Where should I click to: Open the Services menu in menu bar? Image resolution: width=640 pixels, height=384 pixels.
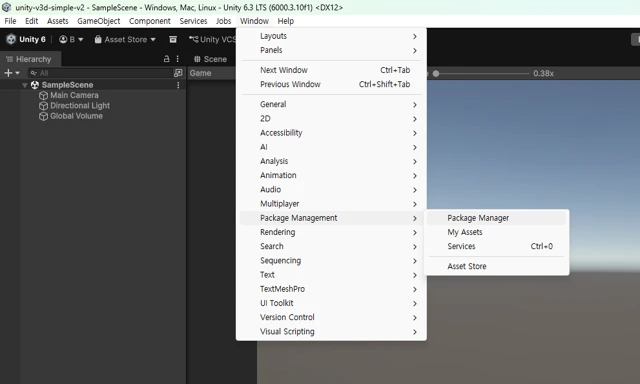tap(193, 21)
